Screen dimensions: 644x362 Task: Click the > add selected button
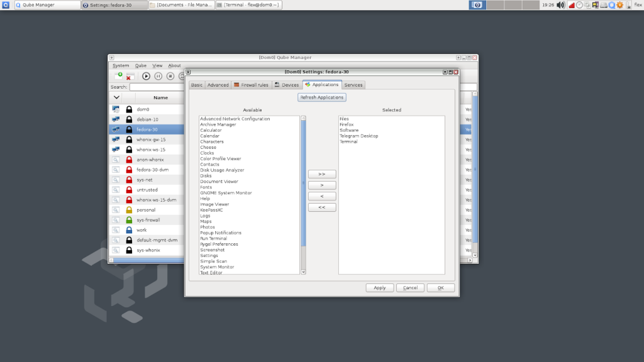click(x=322, y=185)
